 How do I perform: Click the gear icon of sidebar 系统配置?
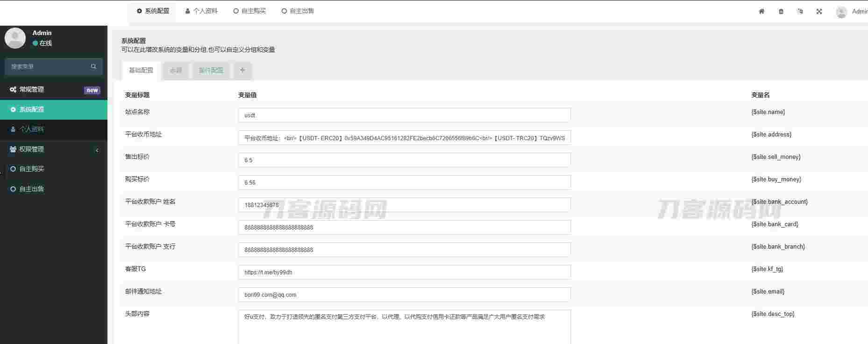(13, 109)
